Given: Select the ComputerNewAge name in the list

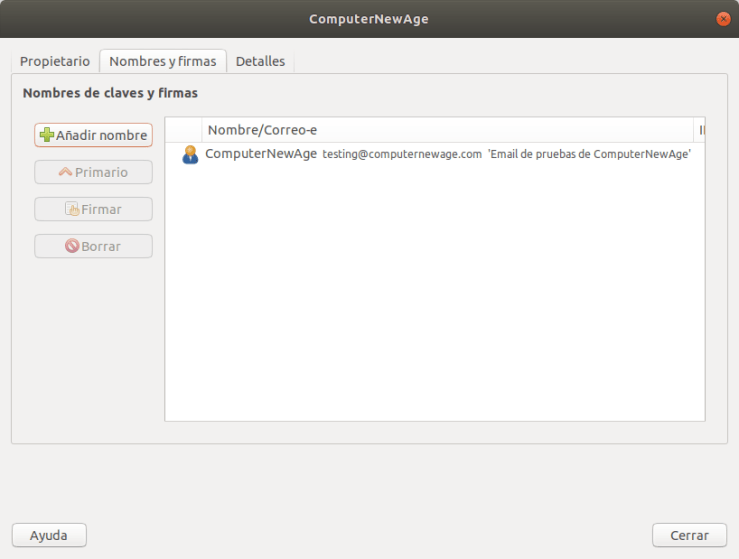Looking at the screenshot, I should (261, 154).
